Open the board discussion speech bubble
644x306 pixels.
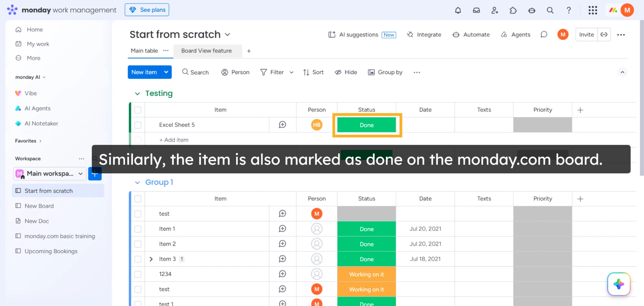pyautogui.click(x=544, y=34)
